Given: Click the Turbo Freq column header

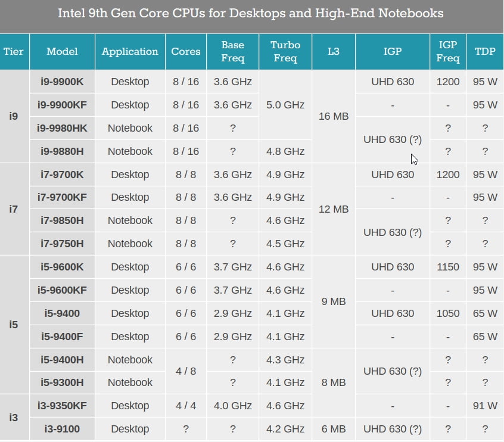Looking at the screenshot, I should pyautogui.click(x=285, y=51).
